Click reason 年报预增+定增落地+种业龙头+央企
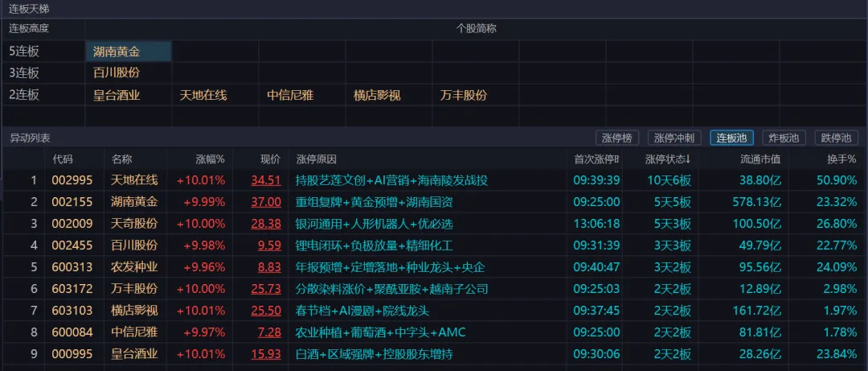Viewport: 868px width, 371px height. click(391, 266)
